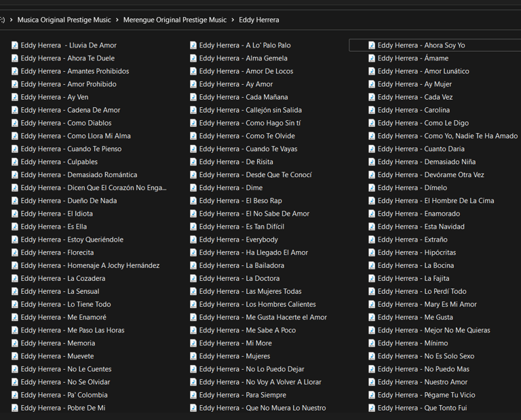Click the audio icon next to Cada Mañana

click(x=193, y=97)
